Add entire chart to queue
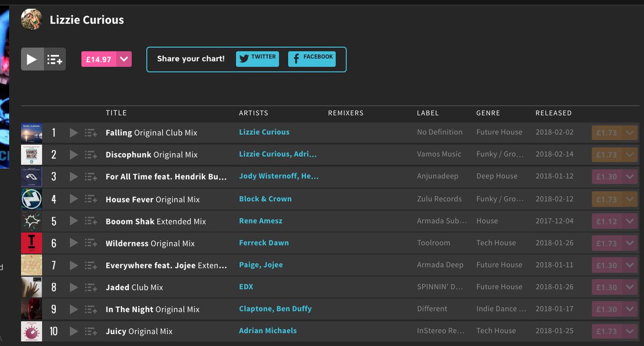 click(x=55, y=59)
